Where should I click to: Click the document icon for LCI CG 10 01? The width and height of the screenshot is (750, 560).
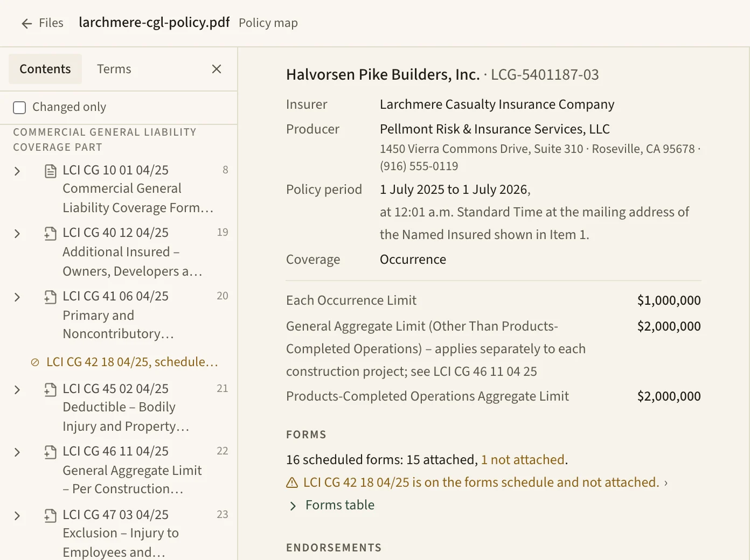(x=51, y=171)
